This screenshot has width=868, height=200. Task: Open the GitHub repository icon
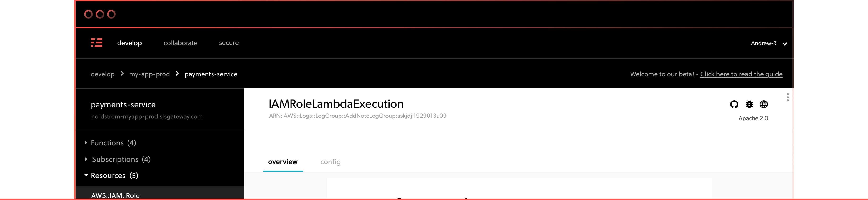734,104
